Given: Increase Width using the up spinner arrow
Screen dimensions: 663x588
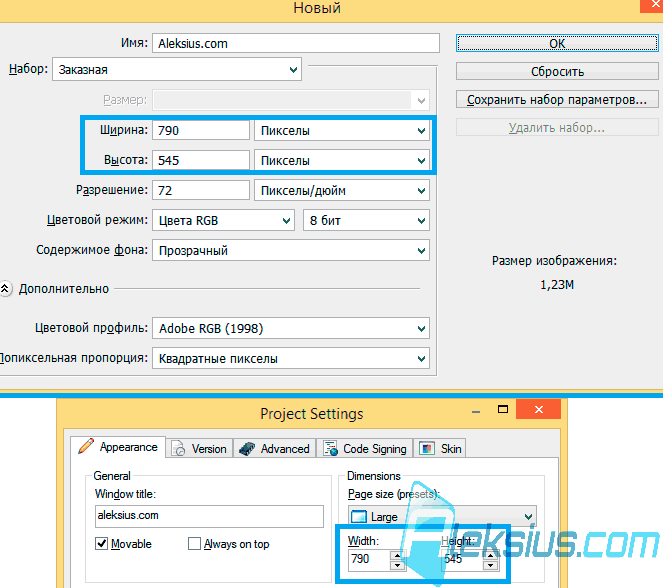Looking at the screenshot, I should pyautogui.click(x=397, y=555).
